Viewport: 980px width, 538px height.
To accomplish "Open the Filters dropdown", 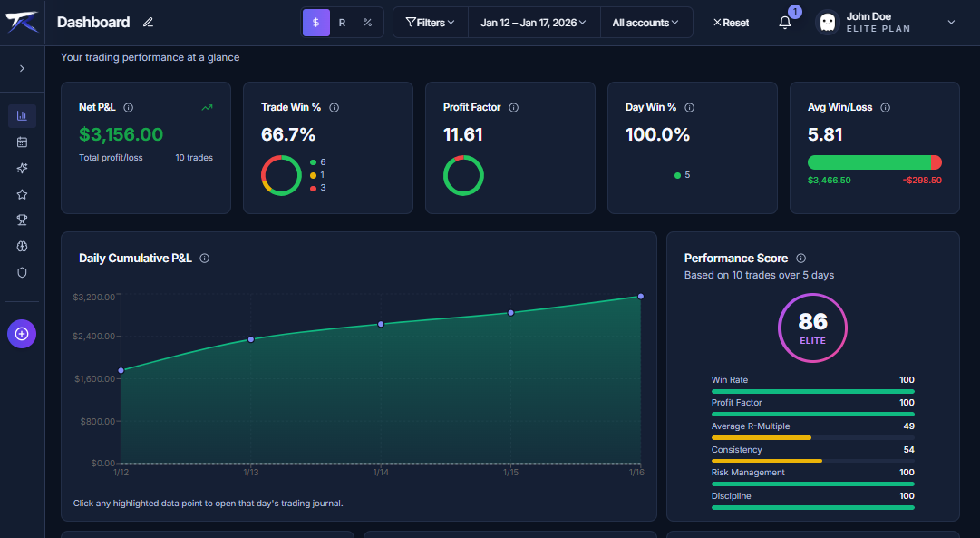I will (430, 23).
